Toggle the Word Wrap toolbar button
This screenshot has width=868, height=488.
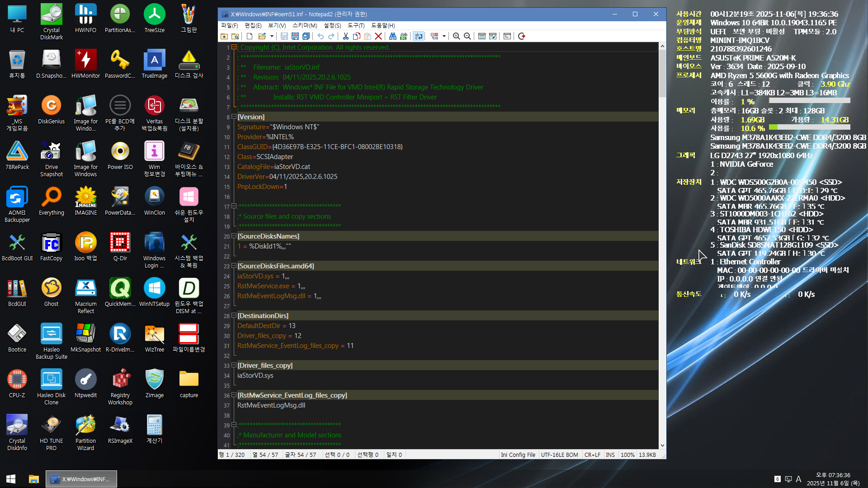click(x=419, y=36)
